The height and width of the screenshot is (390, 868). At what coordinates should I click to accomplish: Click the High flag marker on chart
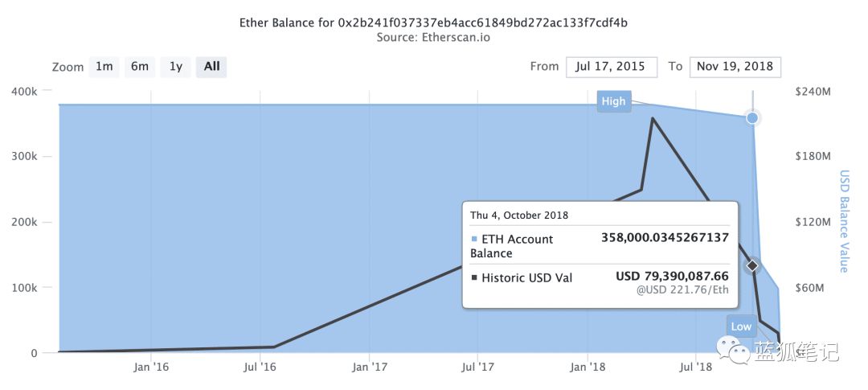(x=613, y=101)
